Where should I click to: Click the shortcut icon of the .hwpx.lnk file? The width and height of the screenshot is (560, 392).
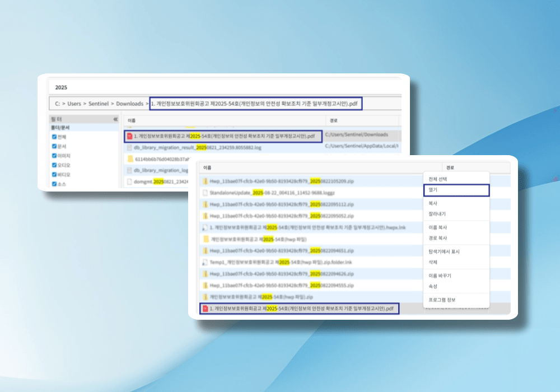tap(205, 228)
